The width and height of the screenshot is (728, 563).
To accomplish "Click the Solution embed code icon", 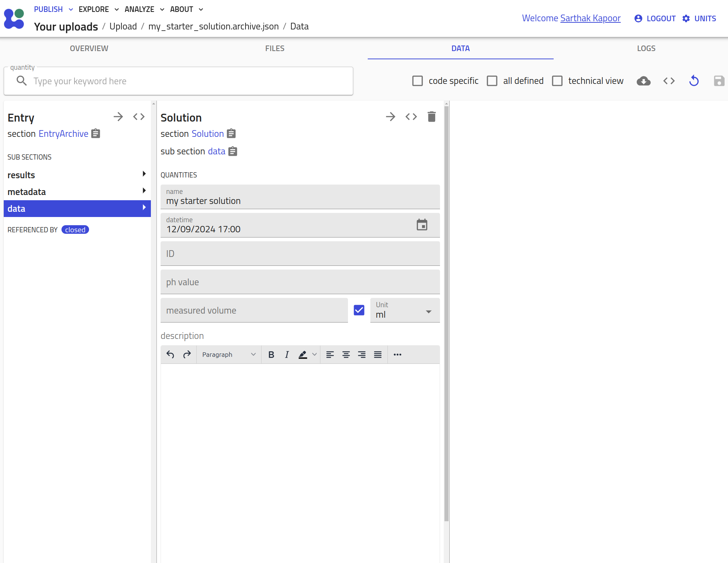I will 411,117.
